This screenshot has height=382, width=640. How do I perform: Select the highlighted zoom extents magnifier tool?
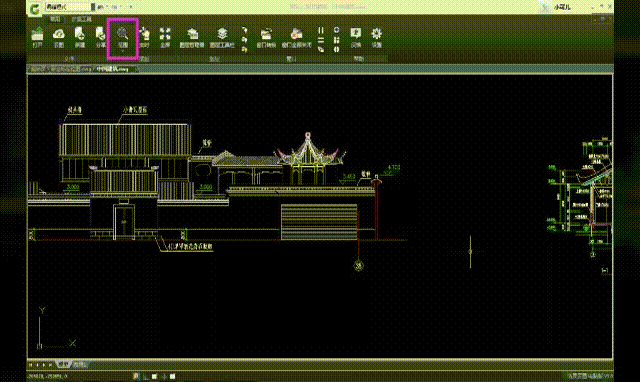point(123,37)
